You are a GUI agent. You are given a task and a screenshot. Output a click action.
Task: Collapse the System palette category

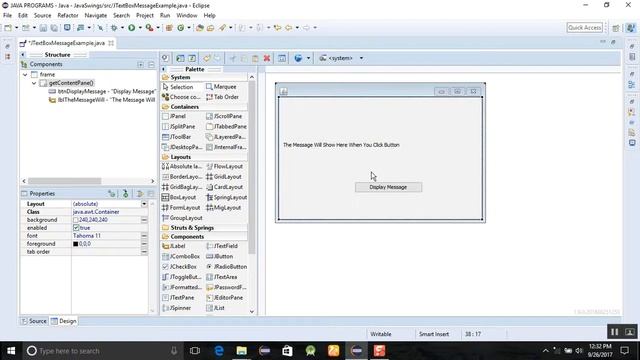(x=204, y=77)
